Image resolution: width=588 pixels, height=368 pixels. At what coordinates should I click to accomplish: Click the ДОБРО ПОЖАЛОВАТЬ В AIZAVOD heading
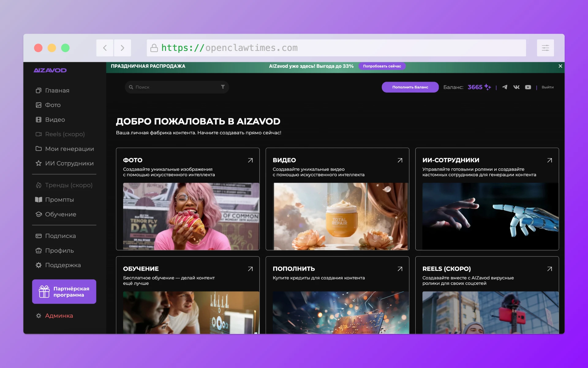pos(198,121)
